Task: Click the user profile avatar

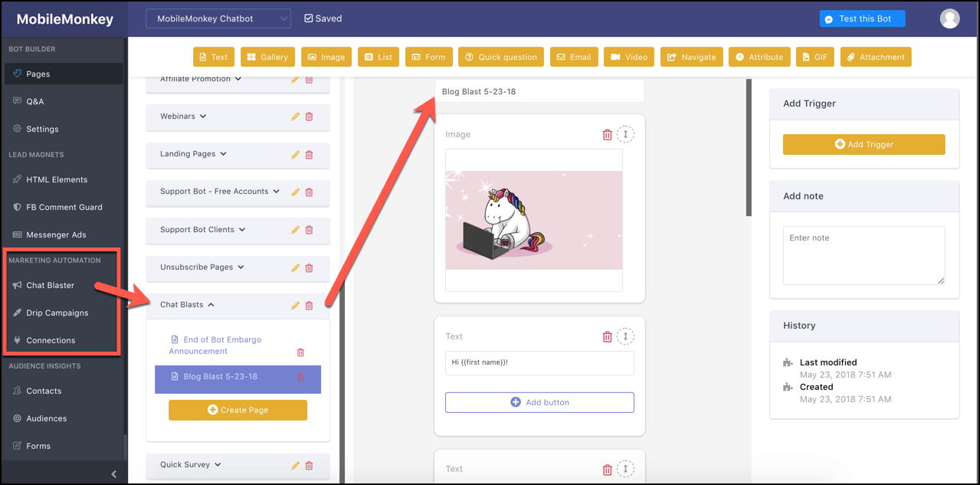Action: coord(949,18)
